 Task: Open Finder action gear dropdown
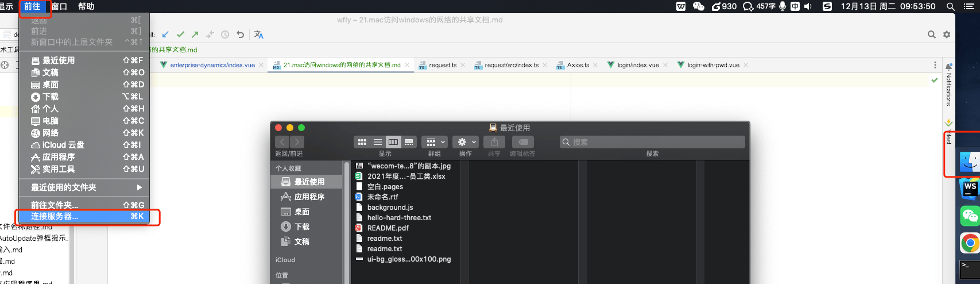466,142
